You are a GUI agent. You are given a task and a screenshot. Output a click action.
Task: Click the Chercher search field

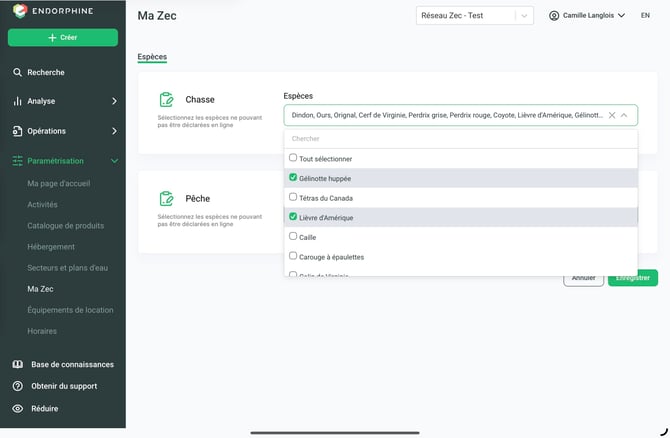tap(461, 139)
